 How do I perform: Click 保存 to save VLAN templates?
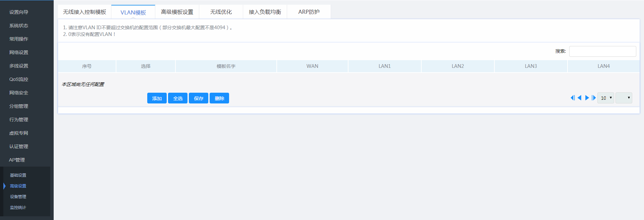click(199, 98)
